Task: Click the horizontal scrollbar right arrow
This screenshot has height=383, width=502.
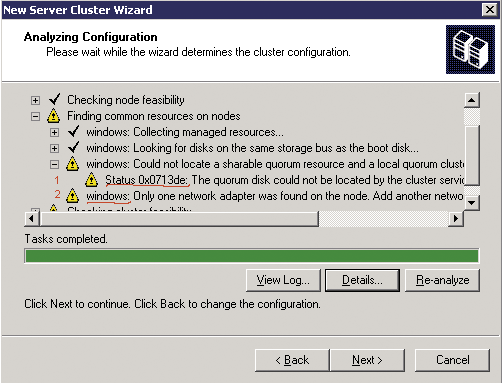Action: pos(456,219)
